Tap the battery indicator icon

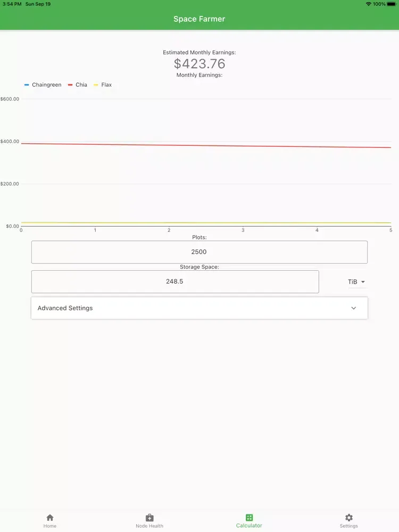391,4
